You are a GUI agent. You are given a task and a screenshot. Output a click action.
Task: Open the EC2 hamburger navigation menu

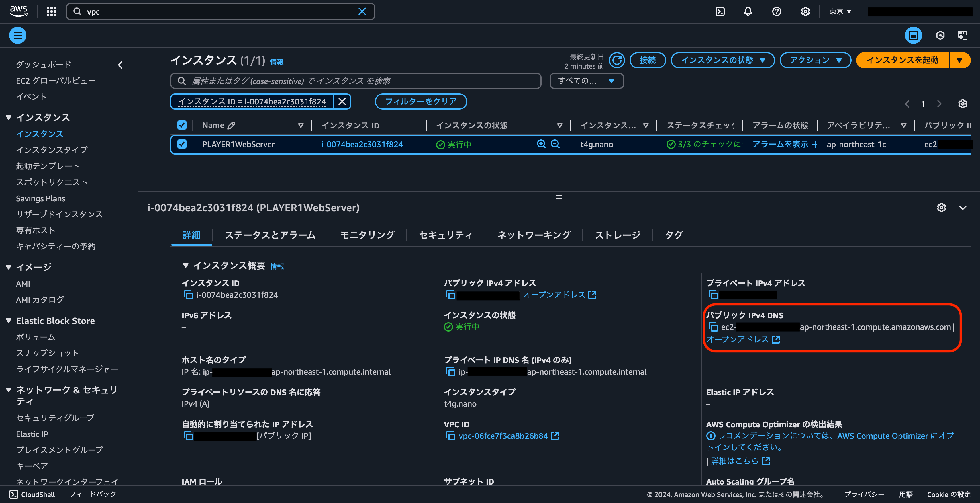pos(17,35)
